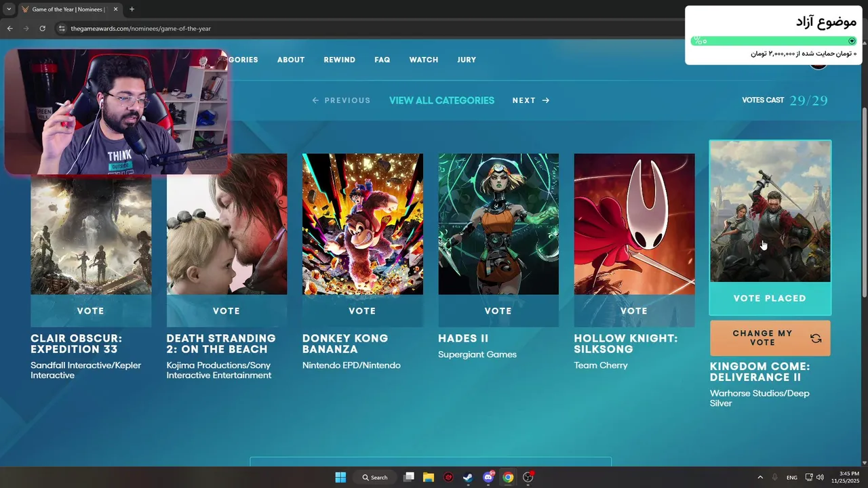Open the tab search dropdown chevron

pos(9,9)
